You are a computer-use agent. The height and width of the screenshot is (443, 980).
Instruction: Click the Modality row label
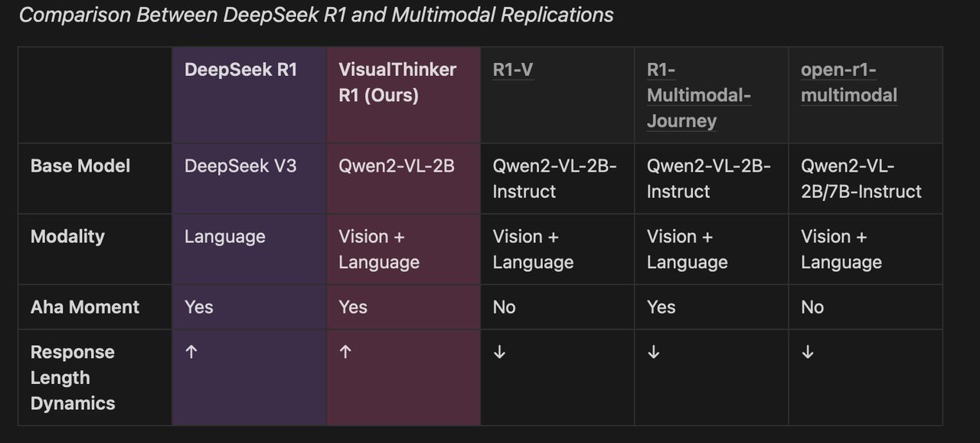[x=67, y=236]
